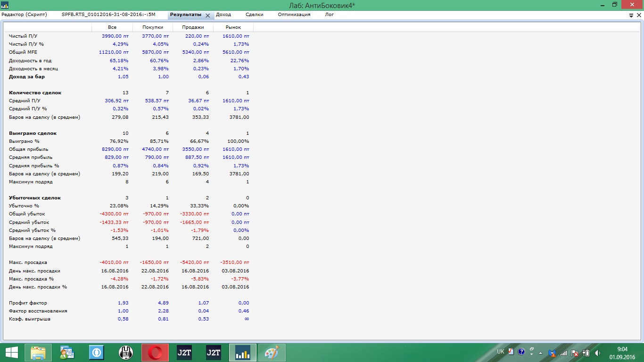Open the Malwarebytes tray icon with warning
This screenshot has width=644, height=362.
(551, 353)
